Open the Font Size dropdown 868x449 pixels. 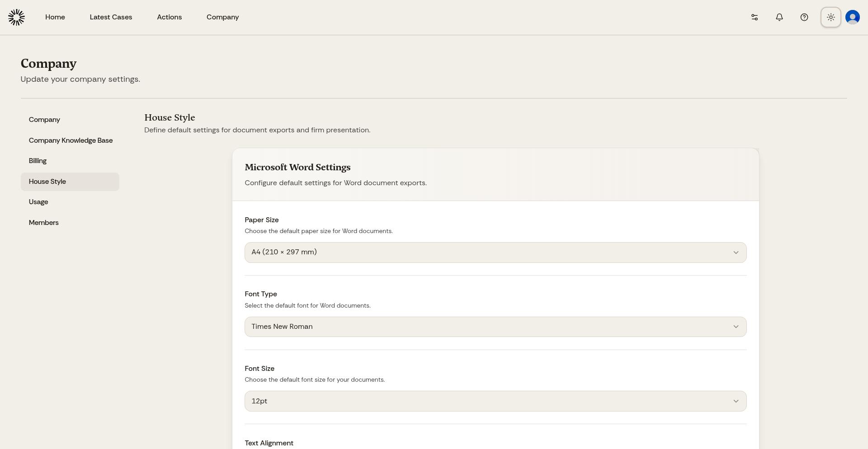point(495,401)
